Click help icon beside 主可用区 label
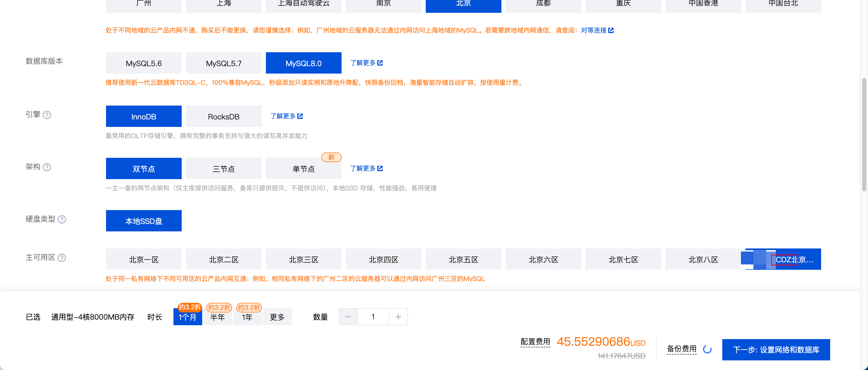Screen dimensions: 868x370 62,258
